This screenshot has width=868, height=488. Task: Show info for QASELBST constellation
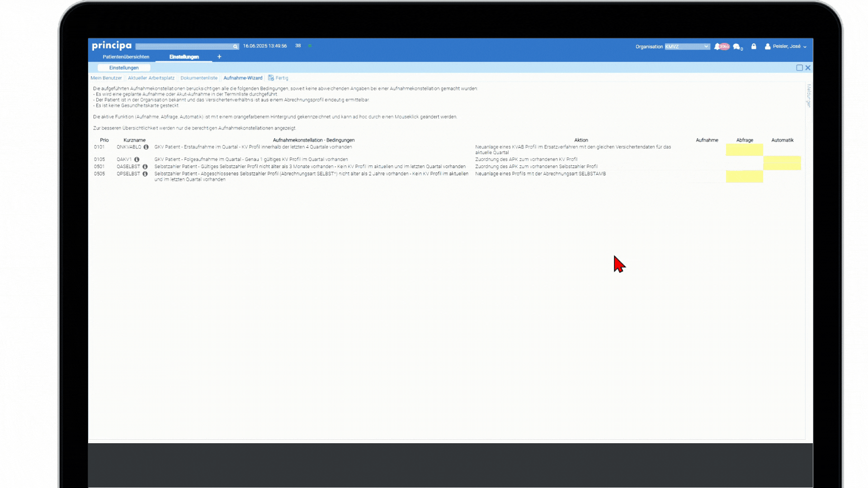145,167
